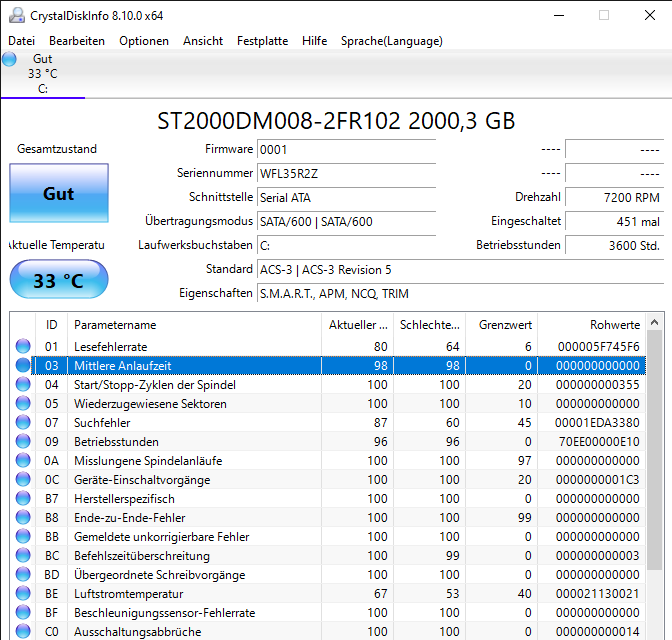
Task: Click raw value 000021130021
Action: [597, 594]
